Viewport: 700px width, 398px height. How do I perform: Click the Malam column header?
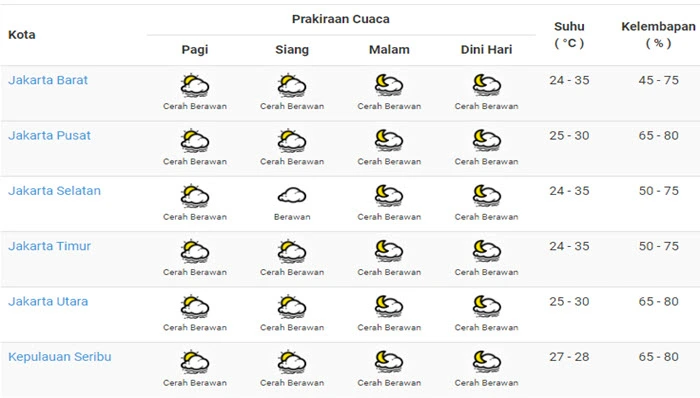[x=389, y=50]
